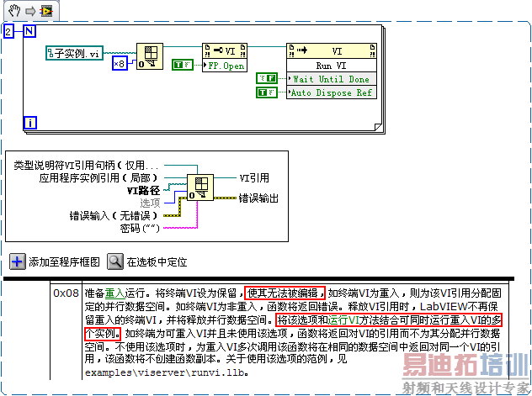
Task: Click the plus icon to add to block diagram
Action: tap(18, 261)
